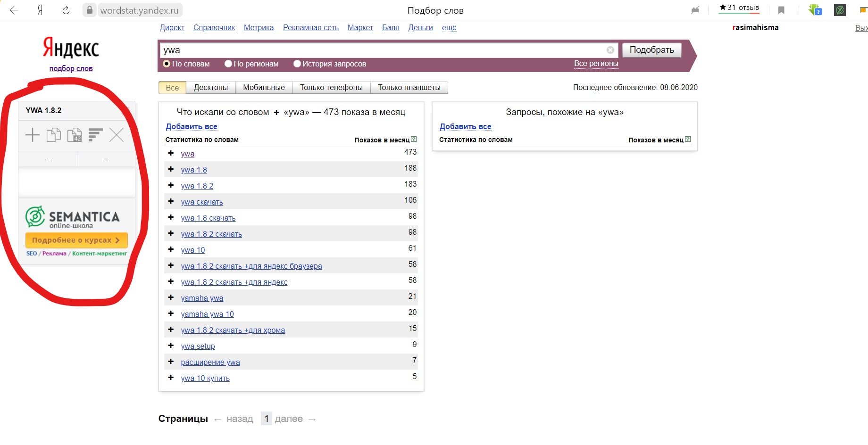Viewport: 868px width, 445px height.
Task: Click the Semantica logo in YWA panel
Action: pos(72,217)
